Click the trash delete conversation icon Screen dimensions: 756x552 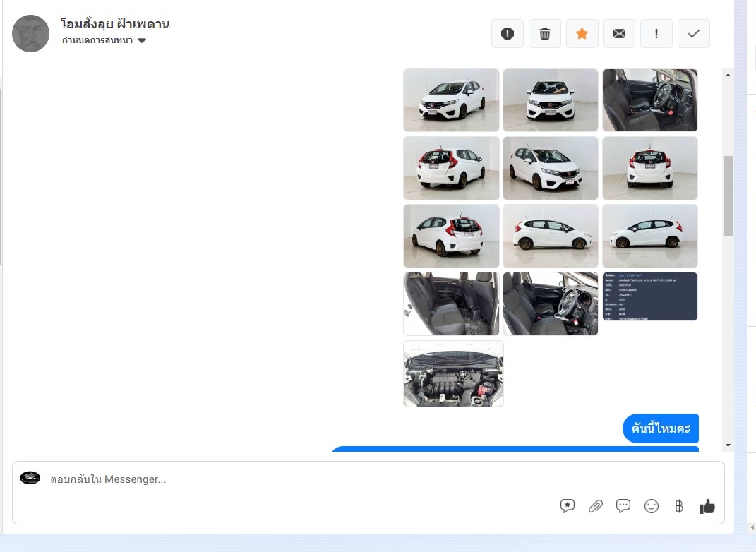(x=545, y=34)
